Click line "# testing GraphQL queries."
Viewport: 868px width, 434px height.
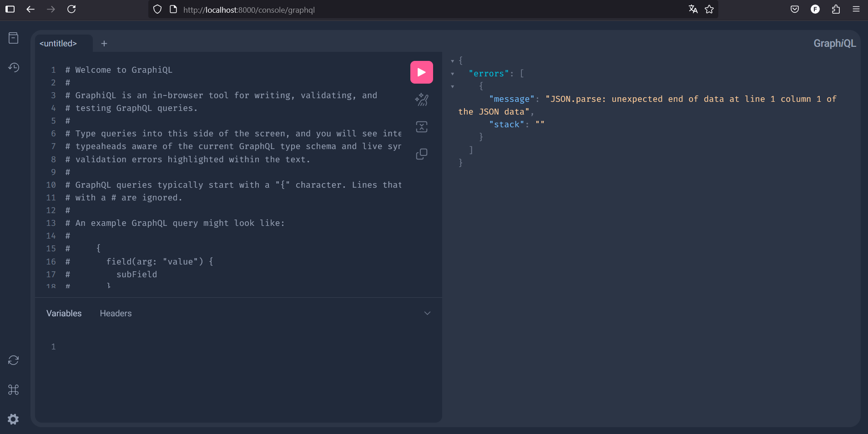coord(131,108)
